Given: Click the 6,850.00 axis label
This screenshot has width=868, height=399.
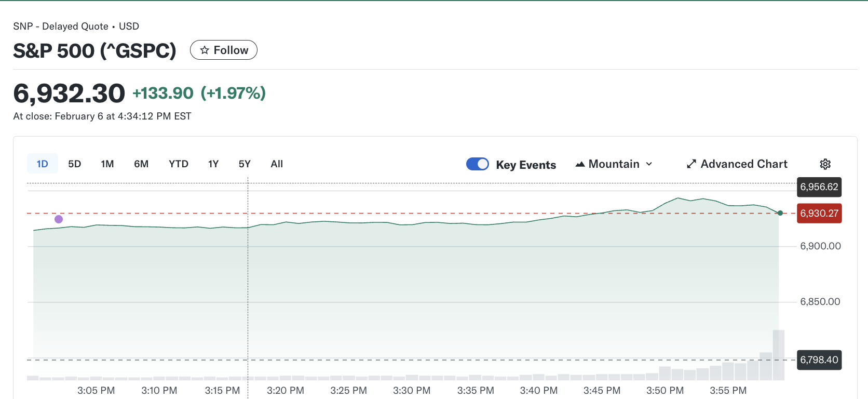Looking at the screenshot, I should [x=820, y=302].
